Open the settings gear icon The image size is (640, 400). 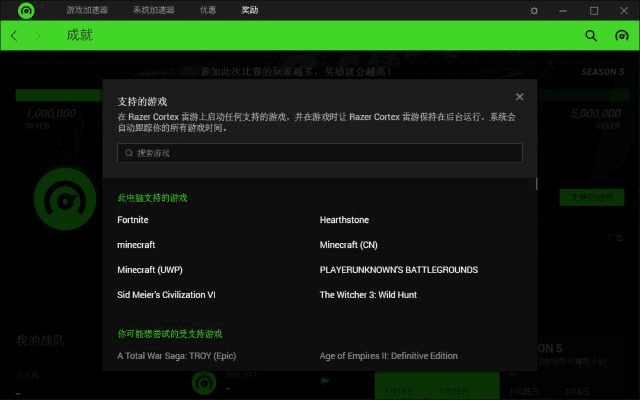[x=534, y=11]
